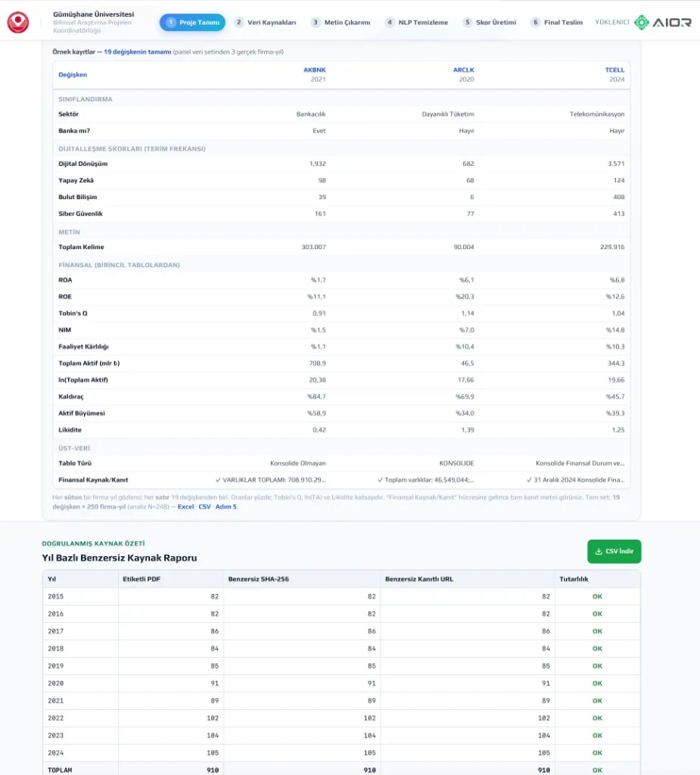The width and height of the screenshot is (700, 775).
Task: Click the Etiketli PDF column header
Action: pos(142,579)
